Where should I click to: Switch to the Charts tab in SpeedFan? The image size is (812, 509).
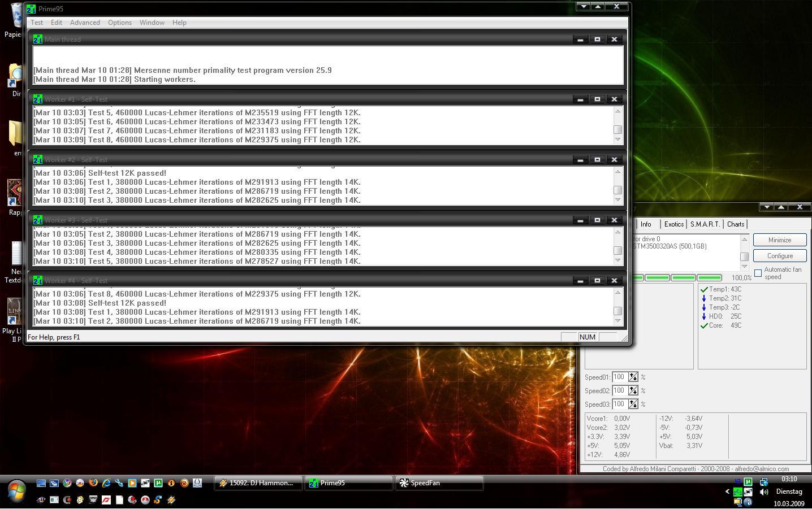pyautogui.click(x=736, y=224)
